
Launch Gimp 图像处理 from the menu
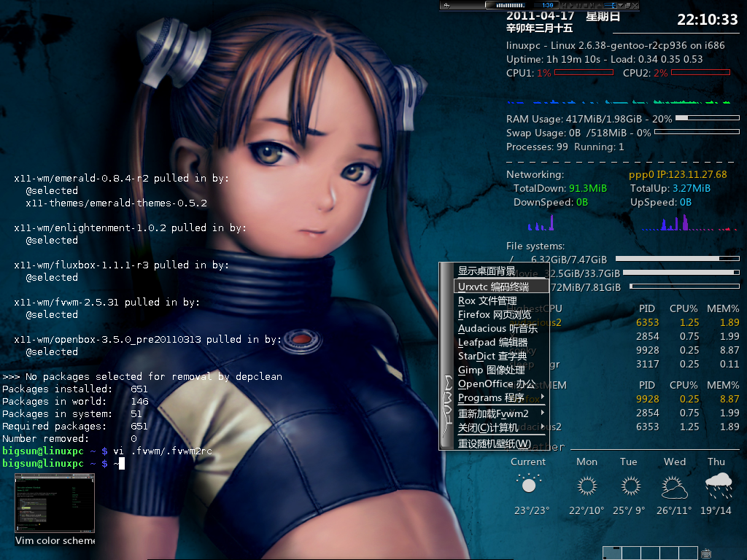point(500,370)
